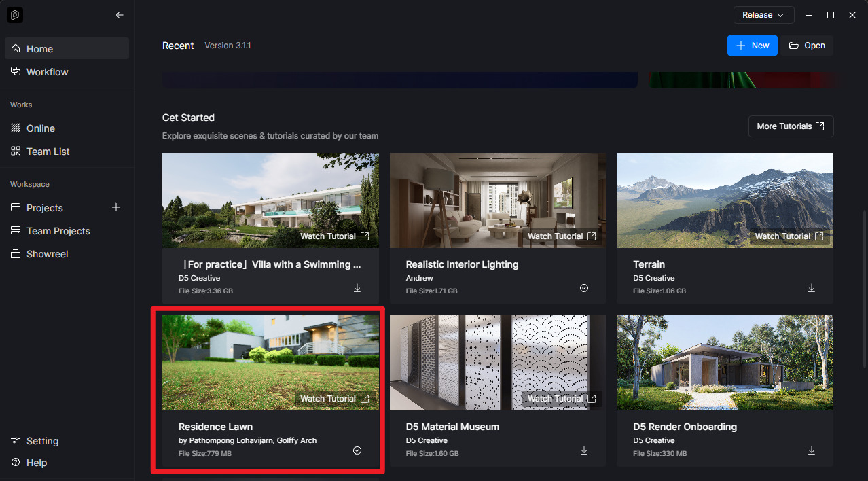Expand the Release version dropdown
Screen dimensions: 868x481
point(764,15)
